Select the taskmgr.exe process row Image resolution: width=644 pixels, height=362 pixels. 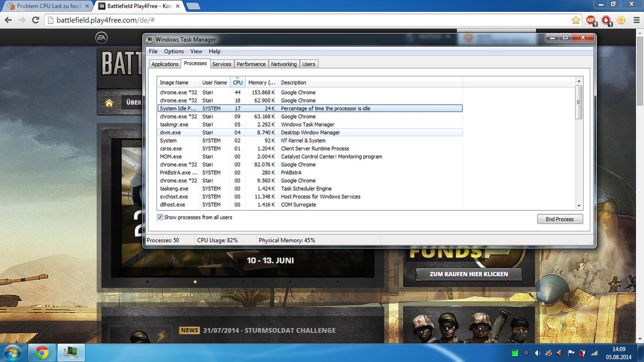pos(310,125)
